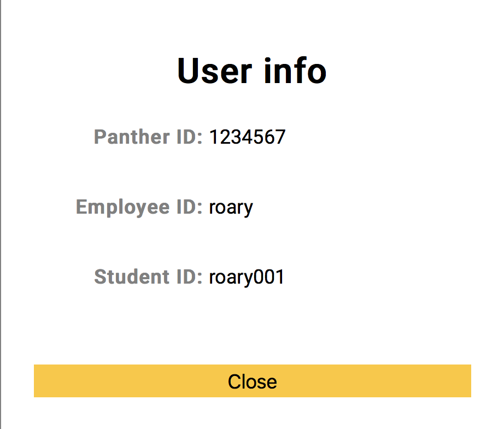This screenshot has width=504, height=429.
Task: Dismiss the dialog via the yellow Close bar
Action: tap(252, 381)
